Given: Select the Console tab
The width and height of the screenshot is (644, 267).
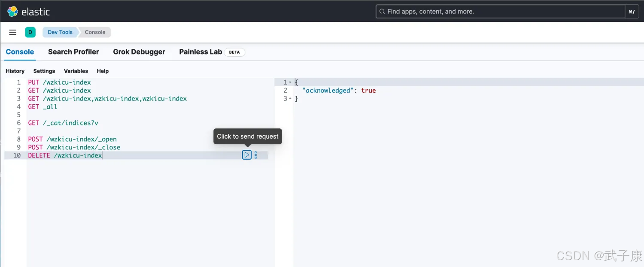Looking at the screenshot, I should (20, 52).
